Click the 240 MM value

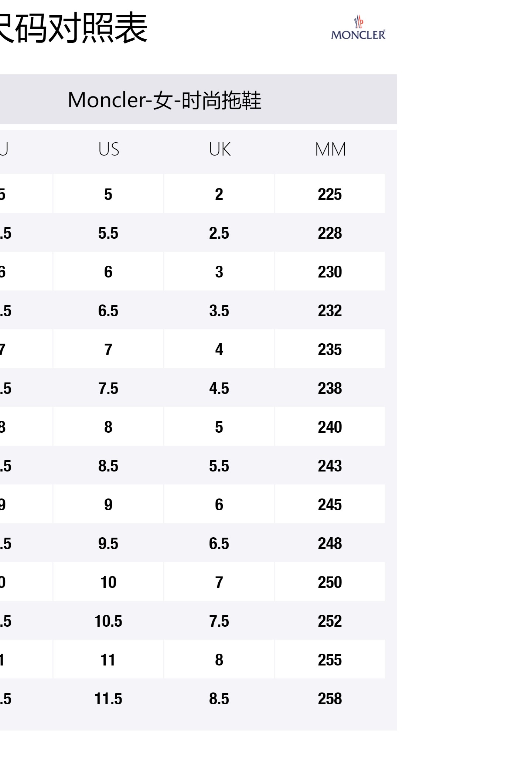click(330, 427)
